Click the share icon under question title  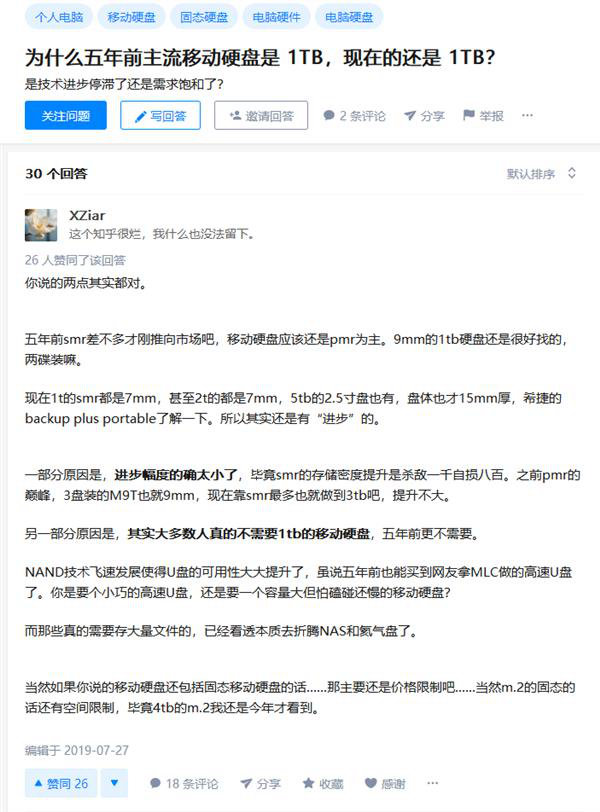pos(410,115)
